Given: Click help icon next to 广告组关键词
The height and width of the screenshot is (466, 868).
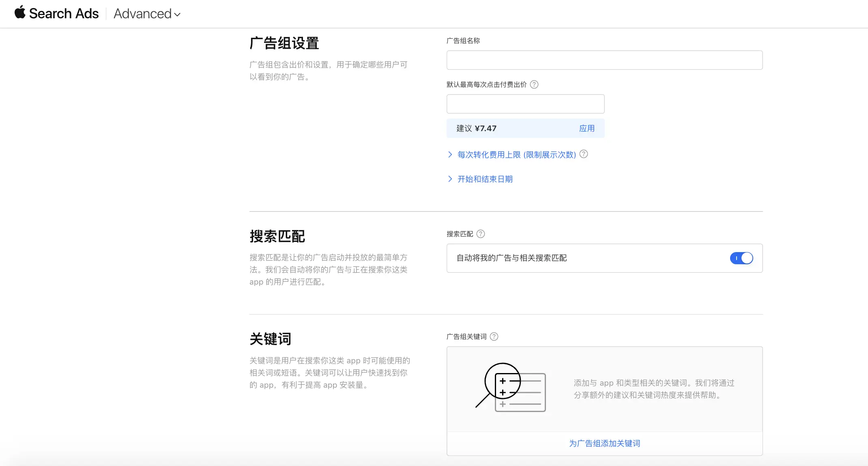Looking at the screenshot, I should pos(494,337).
